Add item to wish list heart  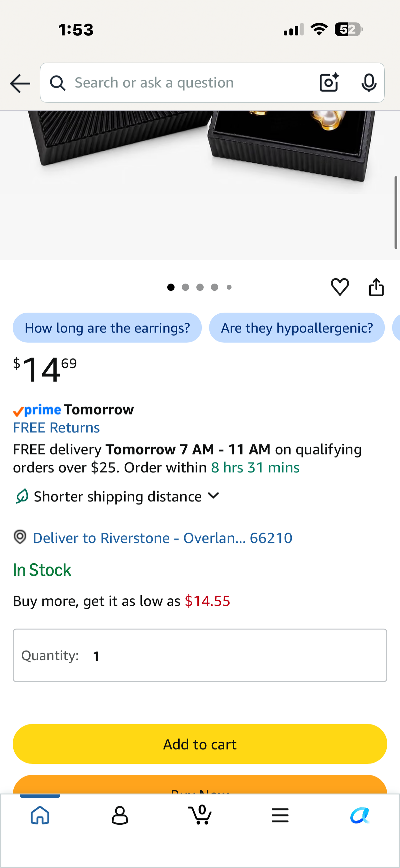pos(340,287)
